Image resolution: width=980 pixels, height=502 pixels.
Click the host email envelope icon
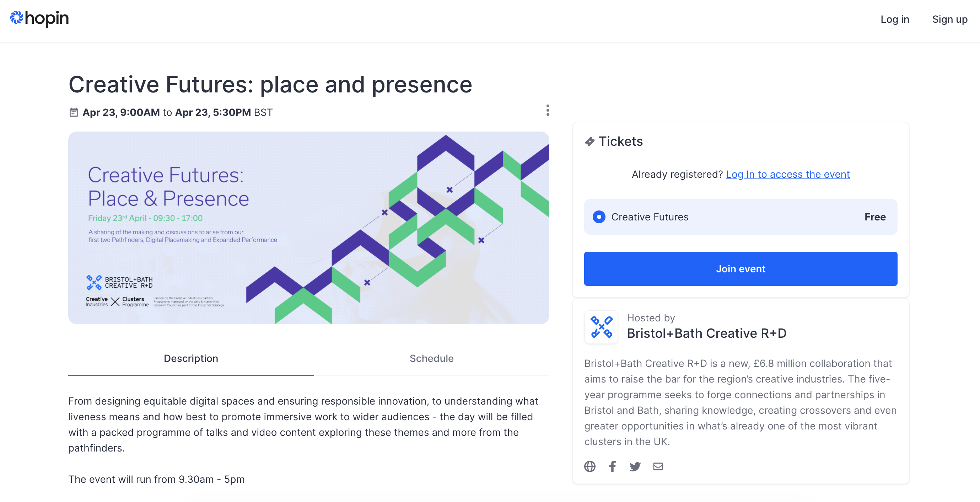(x=658, y=466)
